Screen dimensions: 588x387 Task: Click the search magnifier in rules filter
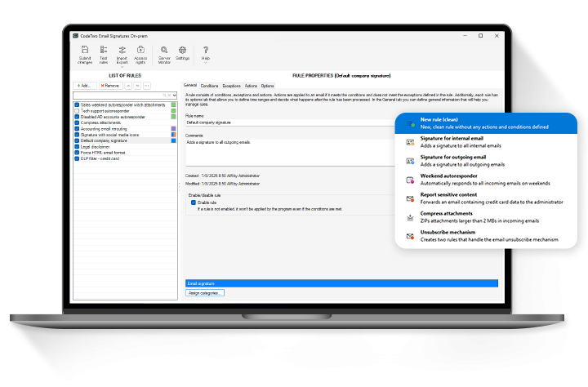164,96
